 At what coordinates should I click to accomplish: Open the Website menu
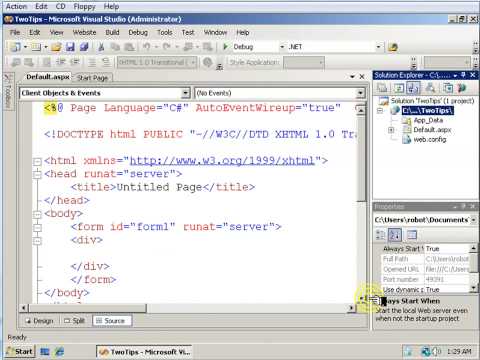[84, 32]
